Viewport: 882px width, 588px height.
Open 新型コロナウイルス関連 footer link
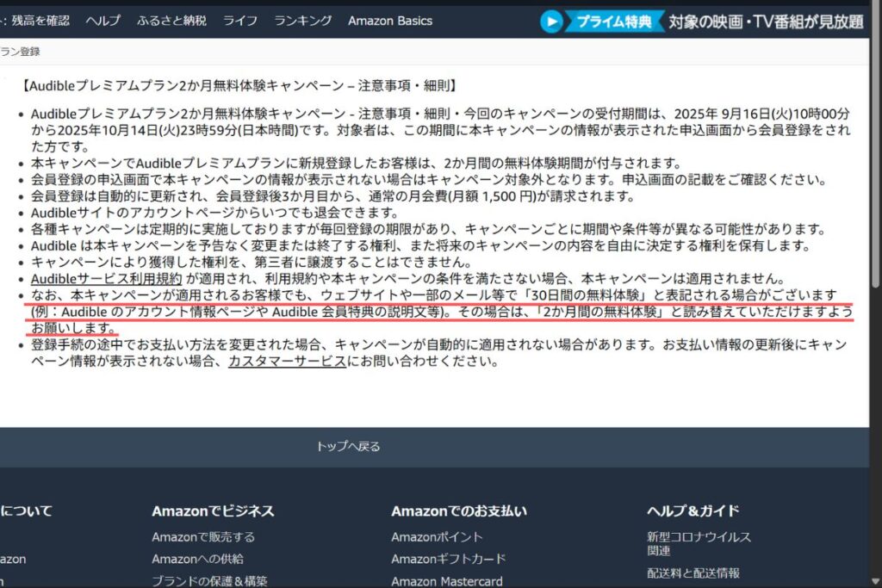(x=699, y=543)
